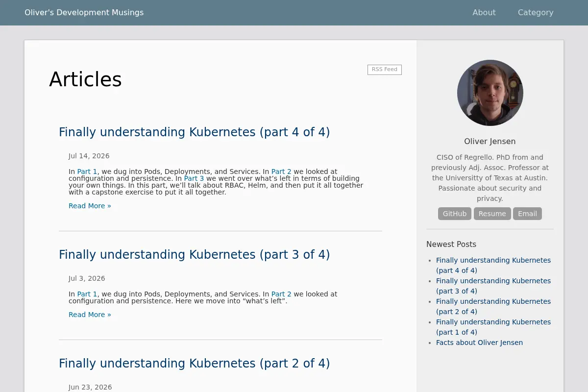The height and width of the screenshot is (392, 588).
Task: Click Read More under part 3 article
Action: click(90, 315)
